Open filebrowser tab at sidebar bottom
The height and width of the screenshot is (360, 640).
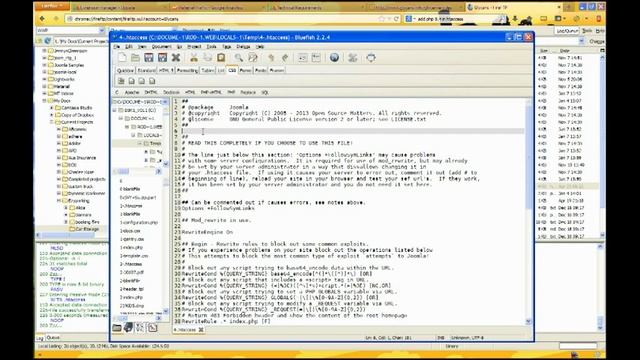pos(117,327)
